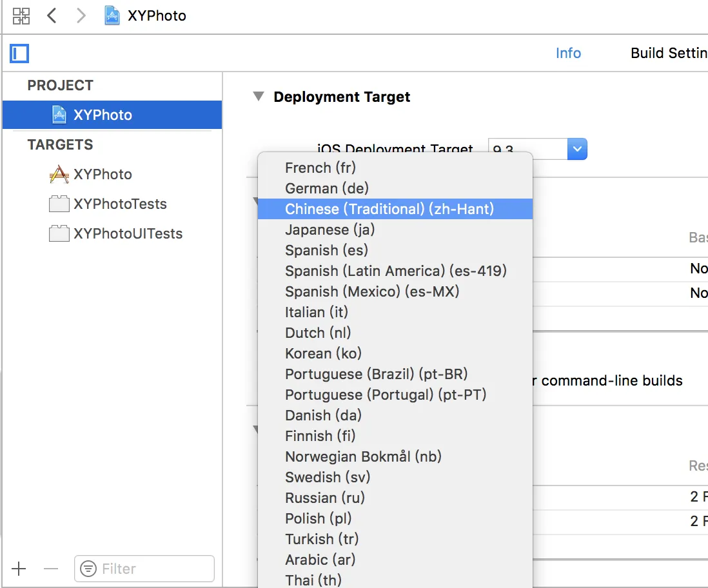
Task: Select the XYPhotoTests target
Action: point(120,204)
